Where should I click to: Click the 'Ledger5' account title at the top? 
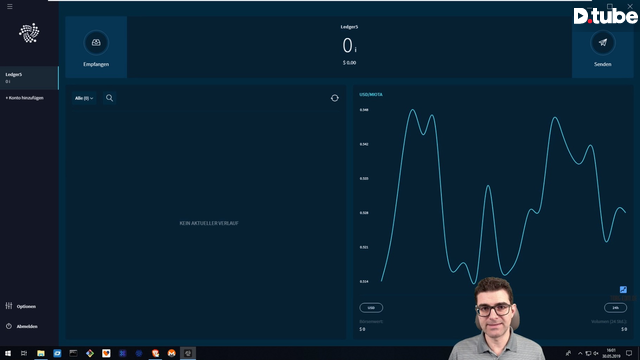coord(349,27)
